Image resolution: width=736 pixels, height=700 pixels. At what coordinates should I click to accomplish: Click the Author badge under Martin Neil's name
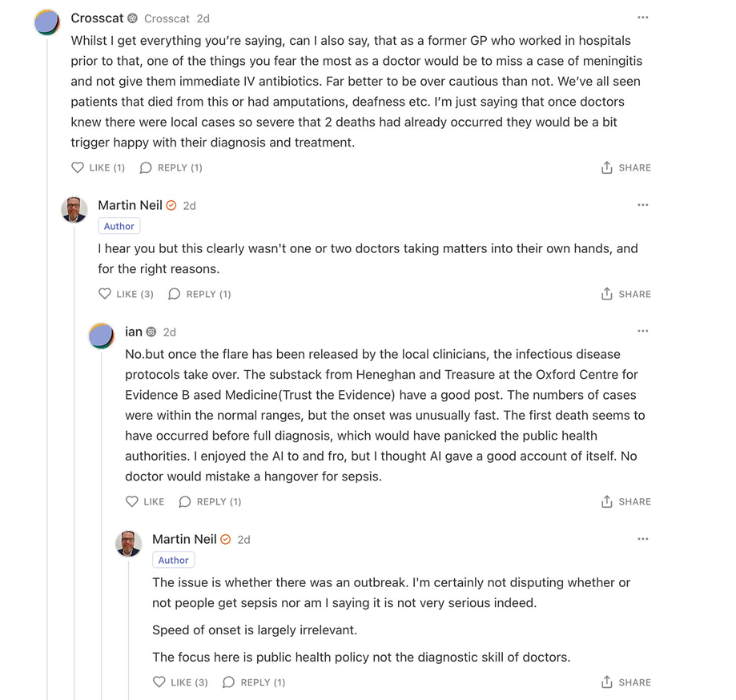coord(119,226)
